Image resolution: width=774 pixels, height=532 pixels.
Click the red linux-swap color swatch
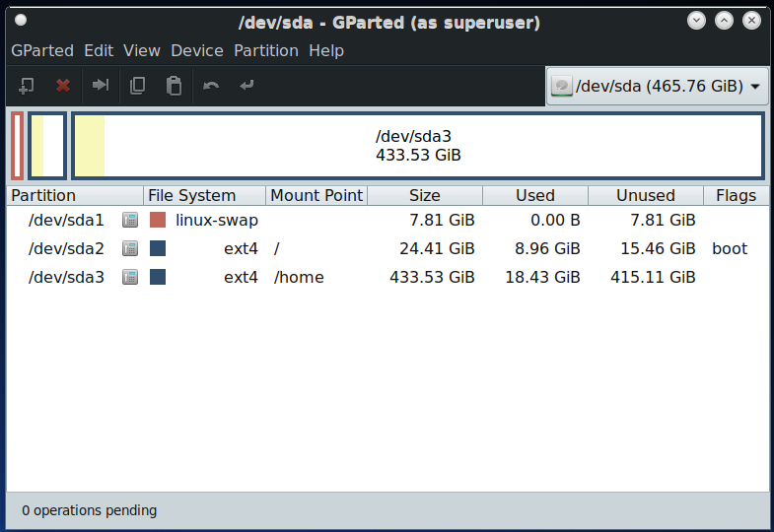tap(158, 220)
